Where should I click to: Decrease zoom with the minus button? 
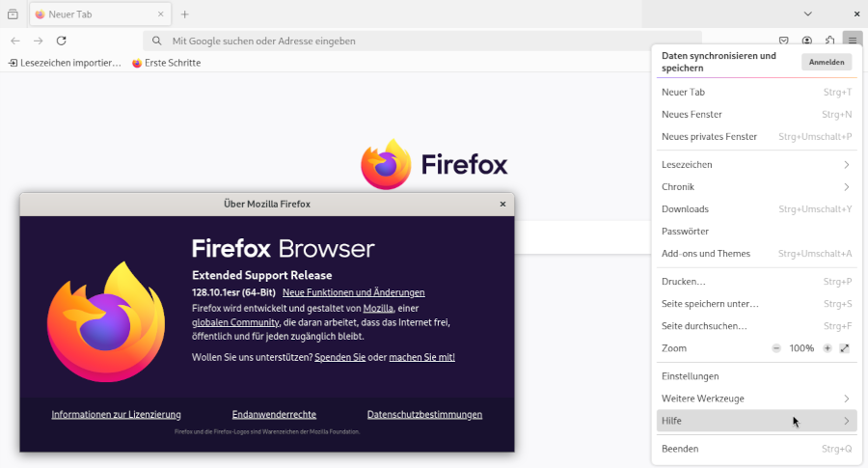point(776,348)
